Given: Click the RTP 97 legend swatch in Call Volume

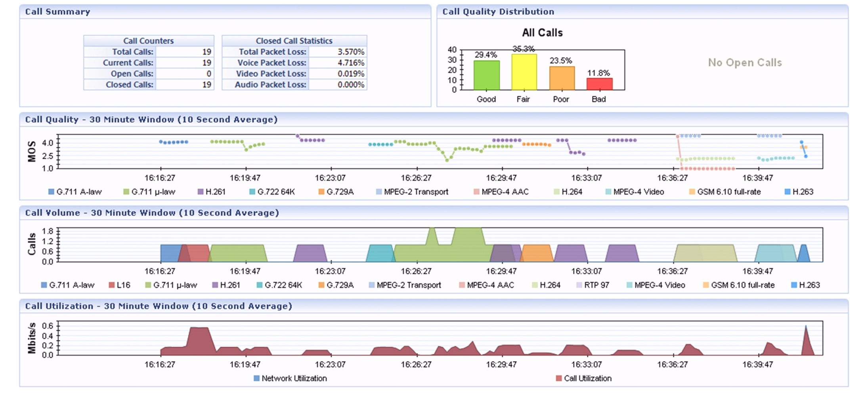Looking at the screenshot, I should (579, 285).
